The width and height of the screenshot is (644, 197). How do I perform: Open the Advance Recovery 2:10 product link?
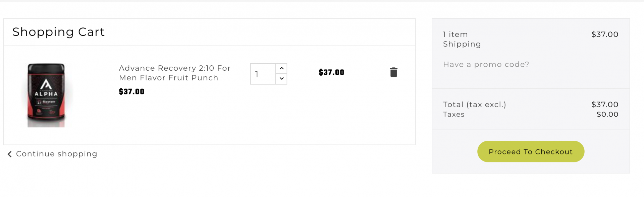pyautogui.click(x=174, y=73)
